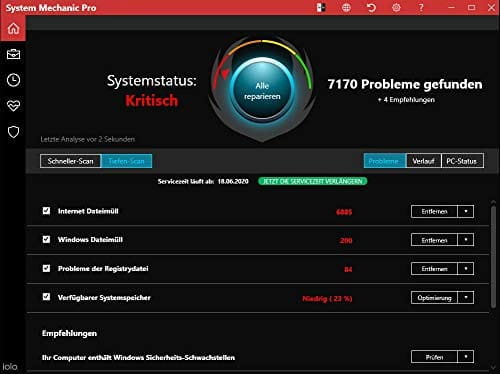Open the shield Security sidebar icon
This screenshot has width=500, height=374.
pyautogui.click(x=13, y=132)
